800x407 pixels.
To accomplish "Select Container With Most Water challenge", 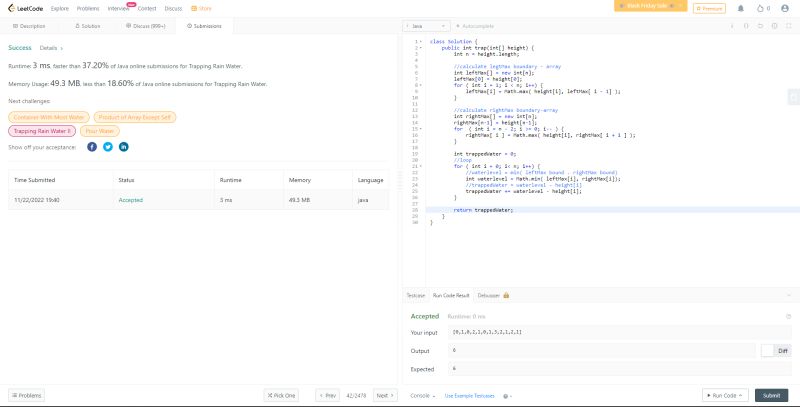I will pyautogui.click(x=47, y=116).
